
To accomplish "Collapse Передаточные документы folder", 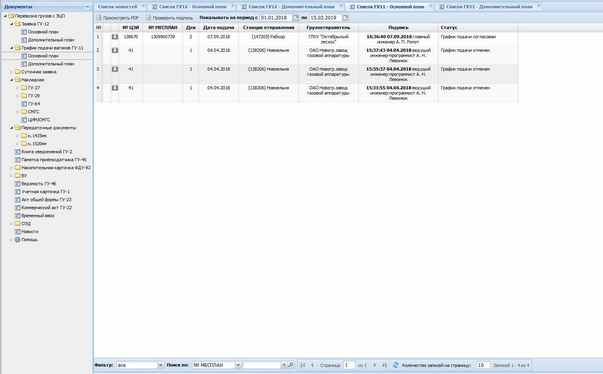I will [x=12, y=128].
